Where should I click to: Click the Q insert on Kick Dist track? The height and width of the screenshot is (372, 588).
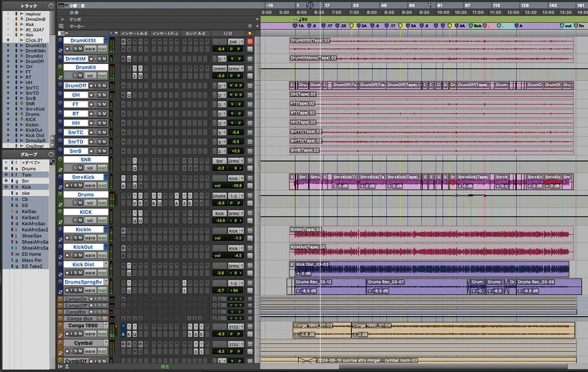pyautogui.click(x=129, y=273)
